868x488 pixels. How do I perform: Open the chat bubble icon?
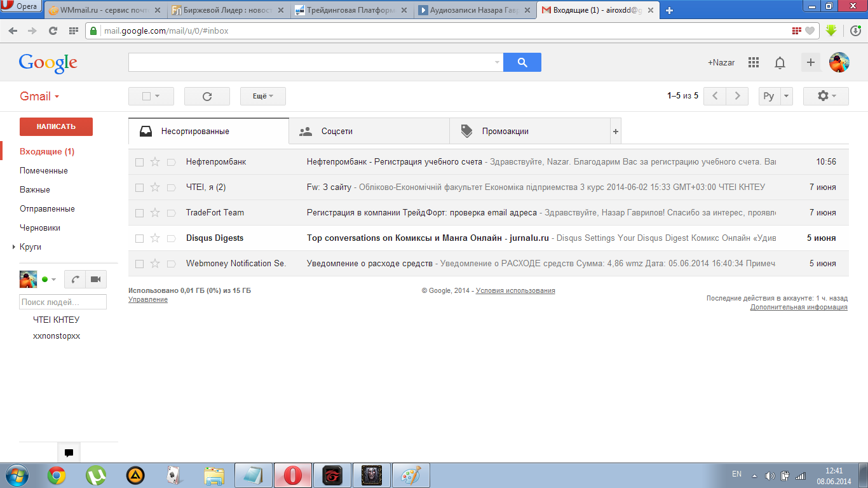coord(69,453)
